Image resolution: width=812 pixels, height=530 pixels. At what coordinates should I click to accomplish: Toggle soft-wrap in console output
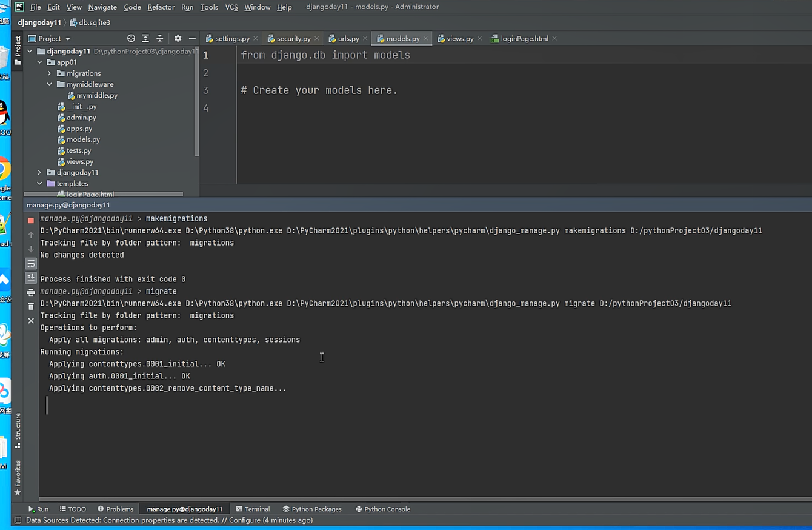[x=31, y=264]
